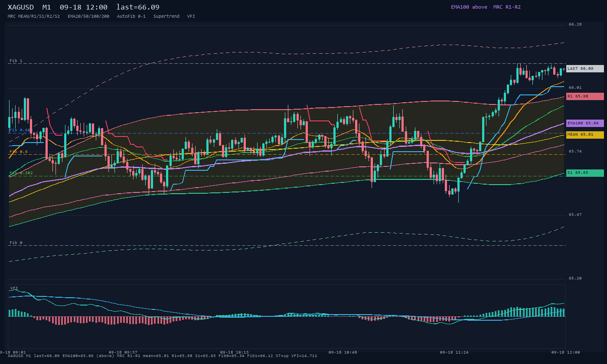The width and height of the screenshot is (607, 364).
Task: Select the MRC MEAN/R1/S1/R2/S2 indicator label
Action: click(x=34, y=16)
